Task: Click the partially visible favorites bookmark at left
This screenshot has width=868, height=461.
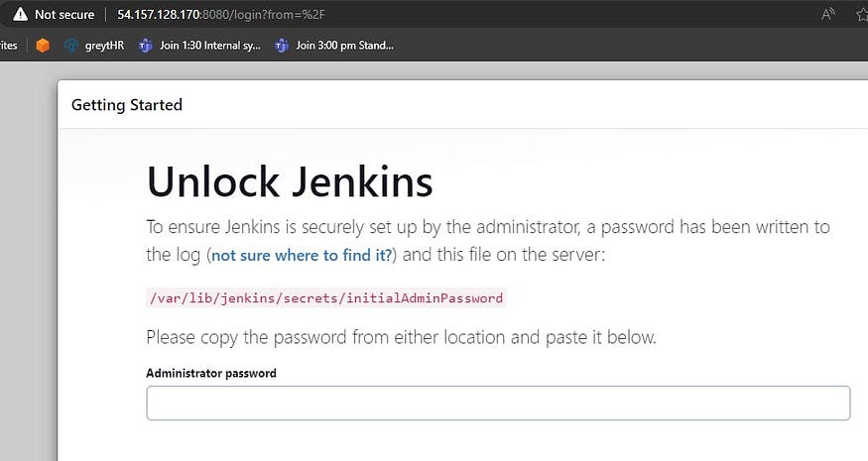Action: click(8, 46)
